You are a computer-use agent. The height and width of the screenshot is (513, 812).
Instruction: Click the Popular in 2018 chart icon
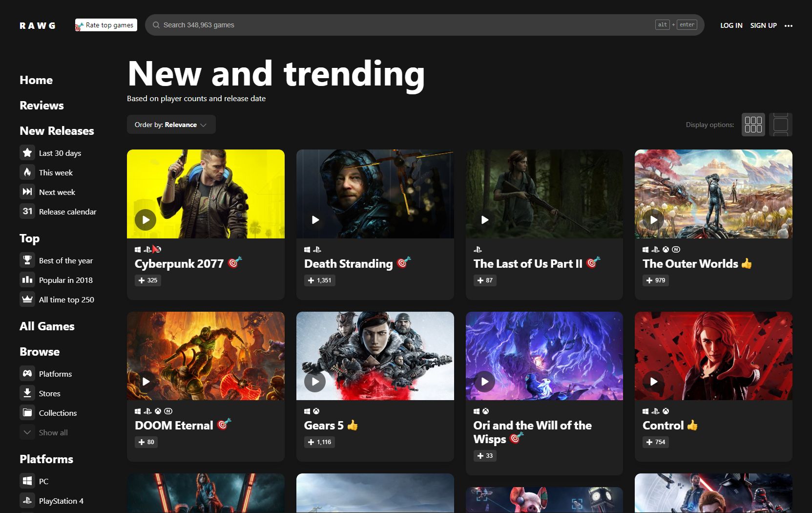27,279
